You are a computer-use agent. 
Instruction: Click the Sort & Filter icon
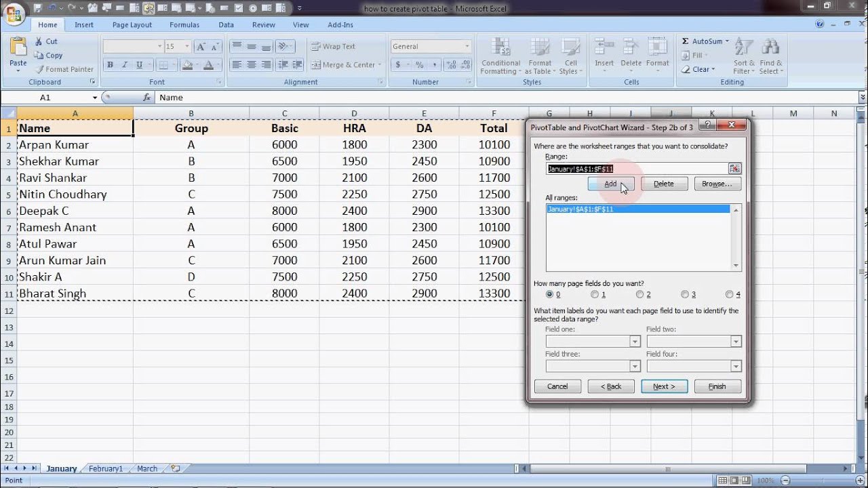[744, 57]
